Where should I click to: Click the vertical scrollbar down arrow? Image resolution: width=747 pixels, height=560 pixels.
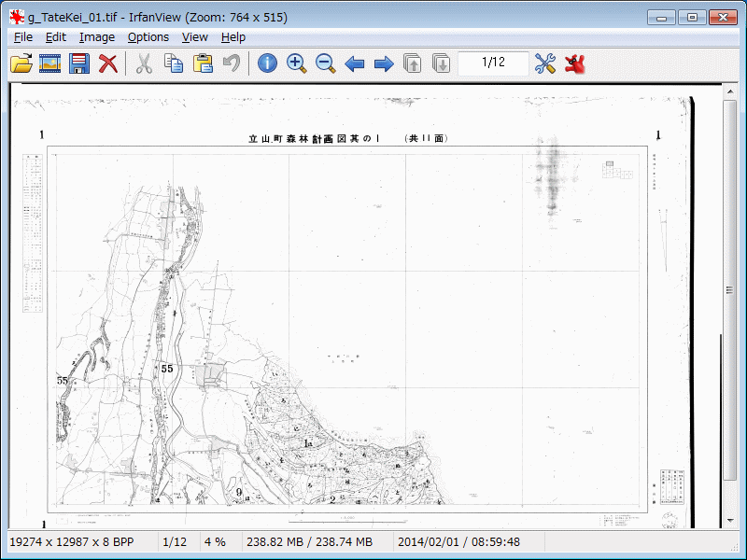tap(730, 520)
